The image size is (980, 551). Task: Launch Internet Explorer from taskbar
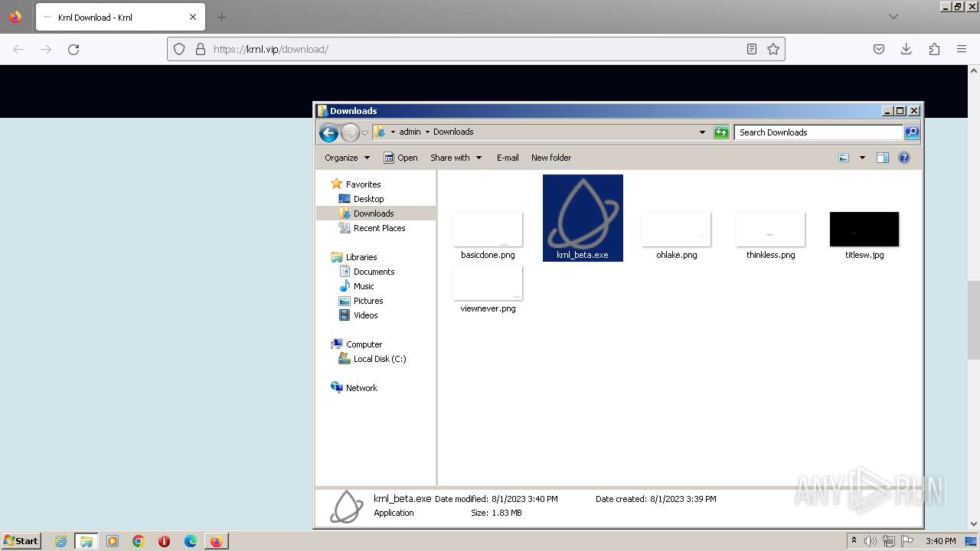[60, 541]
